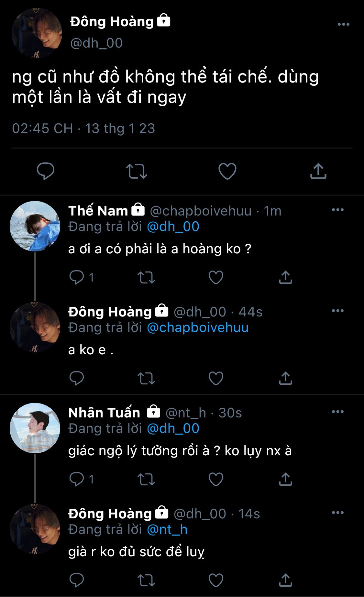Open more options on Nhân Tuấn's reply
Image resolution: width=364 pixels, height=597 pixels.
[337, 412]
